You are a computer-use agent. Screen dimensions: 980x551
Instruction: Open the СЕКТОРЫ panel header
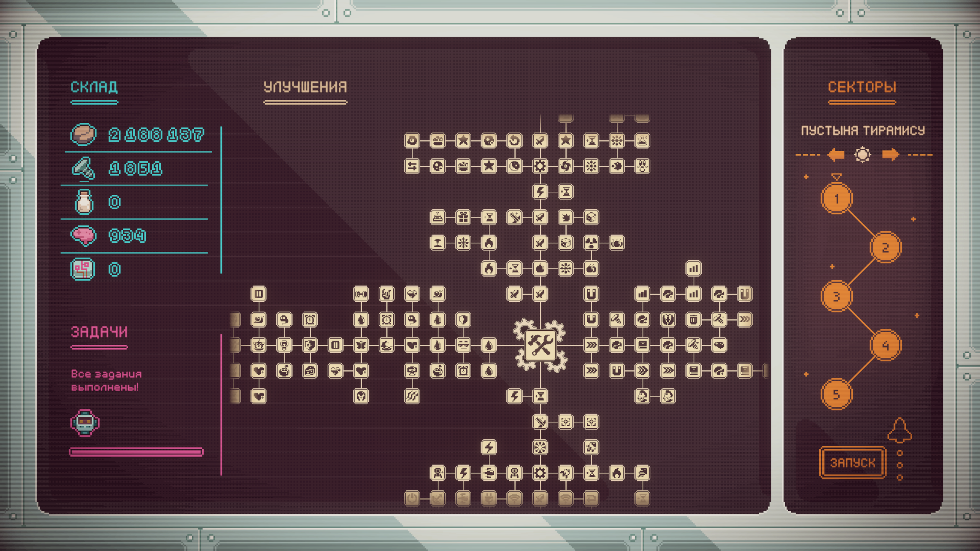coord(862,87)
